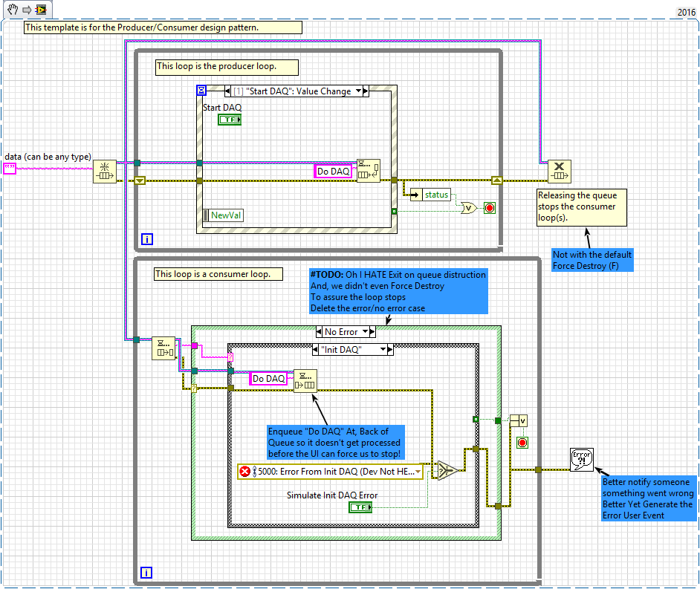
Task: Click the Start DAQ boolean terminal
Action: [230, 120]
